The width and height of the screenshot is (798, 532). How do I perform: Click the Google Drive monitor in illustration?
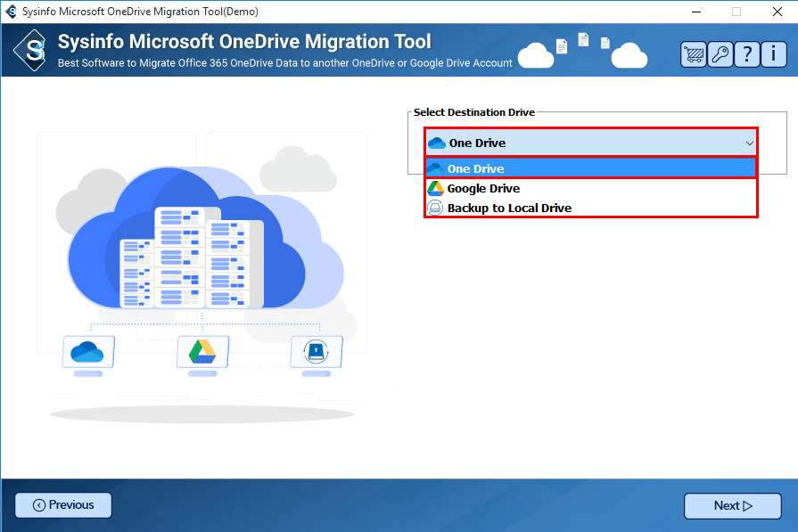[202, 356]
